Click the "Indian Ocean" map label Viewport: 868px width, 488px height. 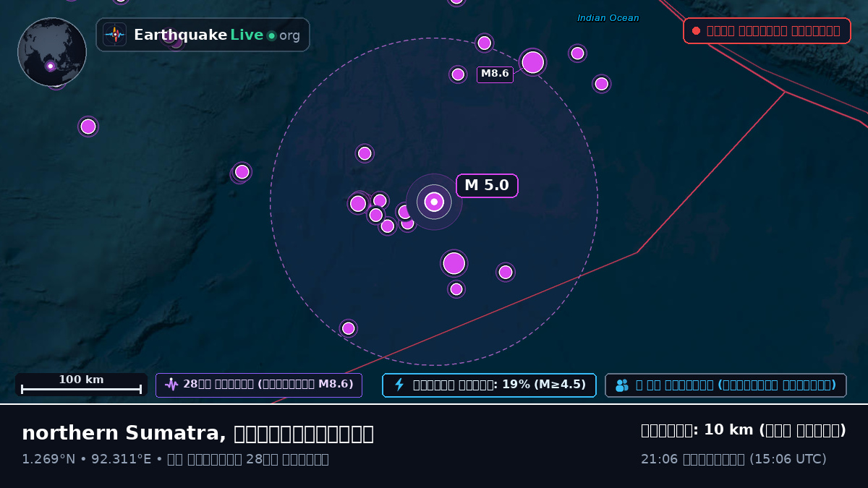pyautogui.click(x=608, y=18)
